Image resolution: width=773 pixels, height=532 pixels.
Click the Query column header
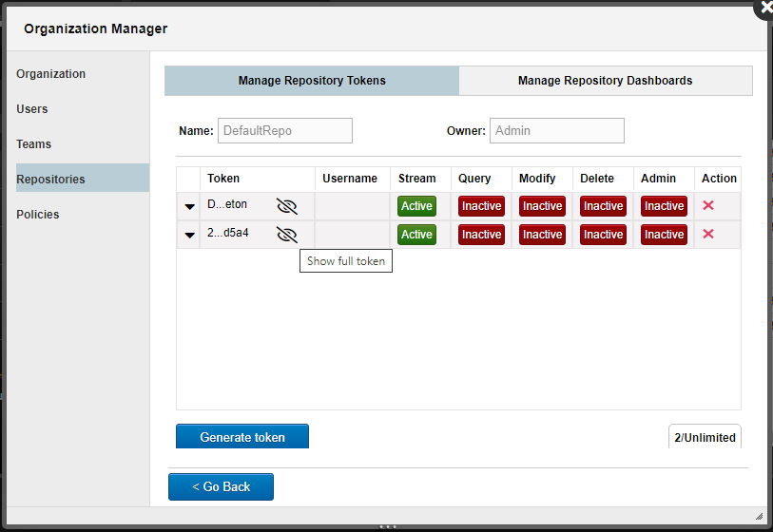click(x=474, y=179)
